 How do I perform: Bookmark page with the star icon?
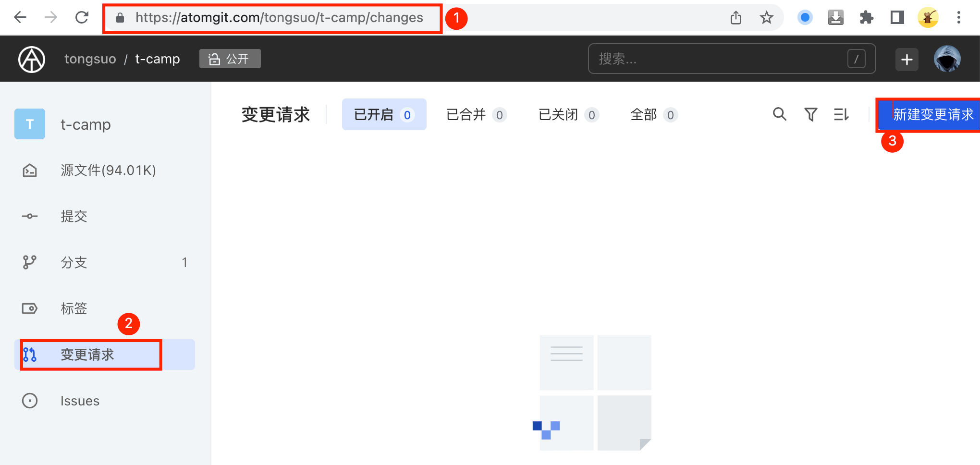click(766, 18)
